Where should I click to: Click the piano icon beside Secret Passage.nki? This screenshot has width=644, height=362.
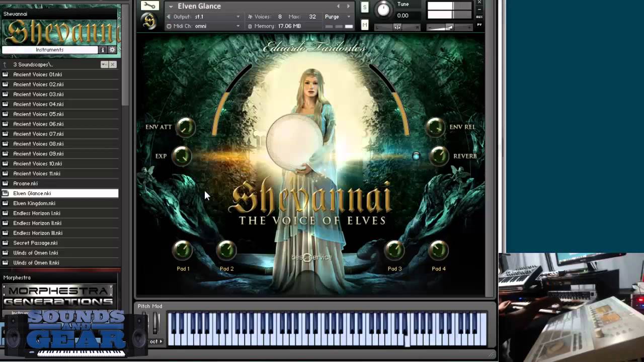click(6, 243)
